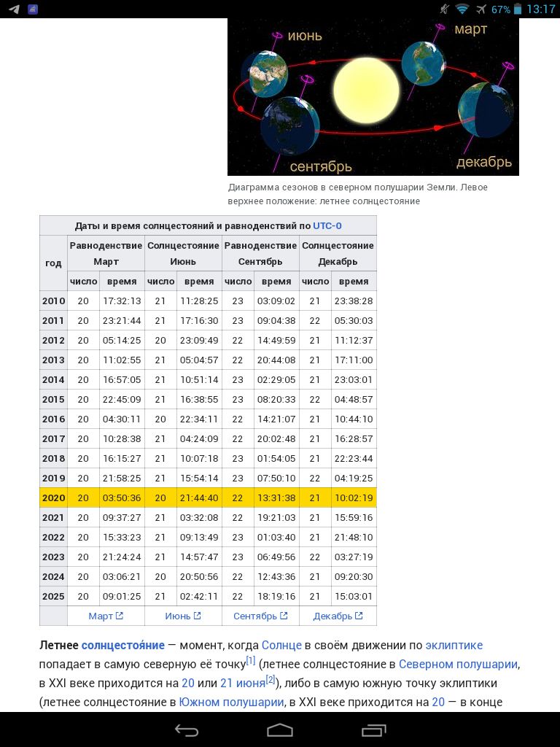Select time cell 13:31:38

tap(276, 498)
